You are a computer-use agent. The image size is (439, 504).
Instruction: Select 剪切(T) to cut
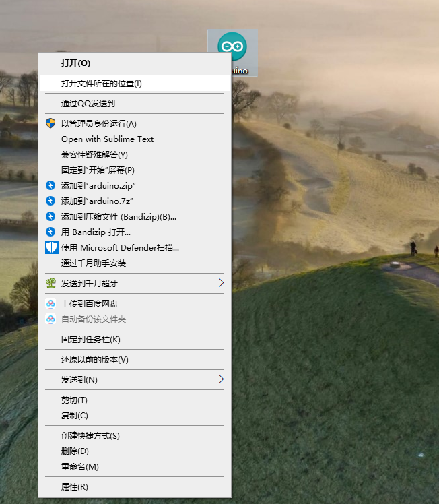(135, 400)
